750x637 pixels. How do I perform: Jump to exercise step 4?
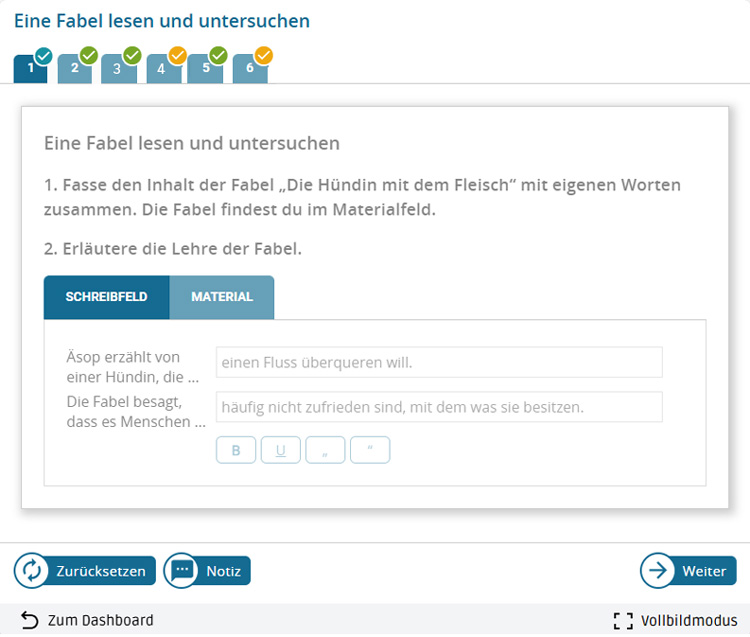pos(162,68)
